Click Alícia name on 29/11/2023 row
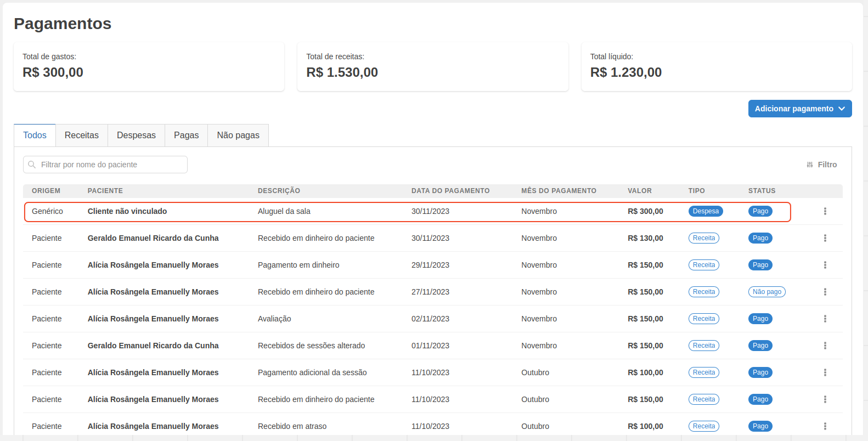 pyautogui.click(x=153, y=265)
